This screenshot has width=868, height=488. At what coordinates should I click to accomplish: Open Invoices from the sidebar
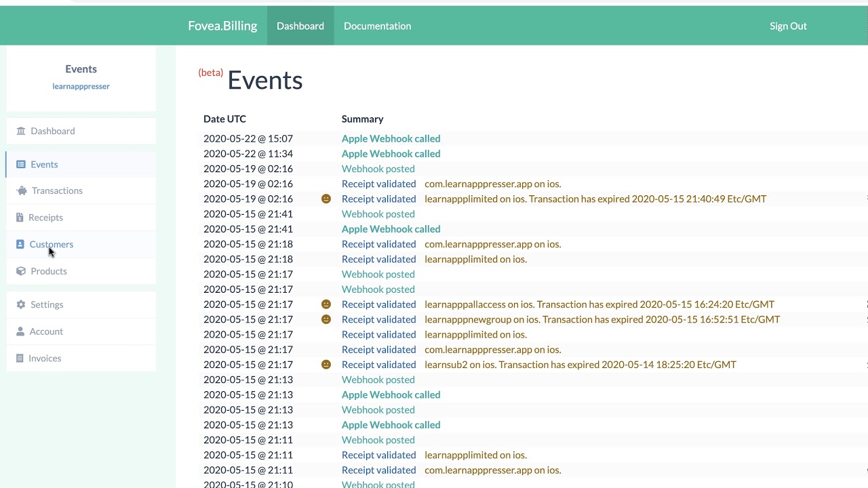81,358
